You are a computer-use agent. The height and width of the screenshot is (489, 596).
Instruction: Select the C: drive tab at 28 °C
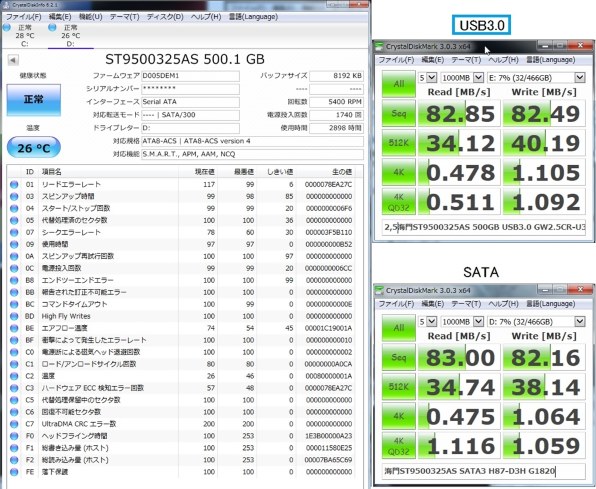click(24, 36)
